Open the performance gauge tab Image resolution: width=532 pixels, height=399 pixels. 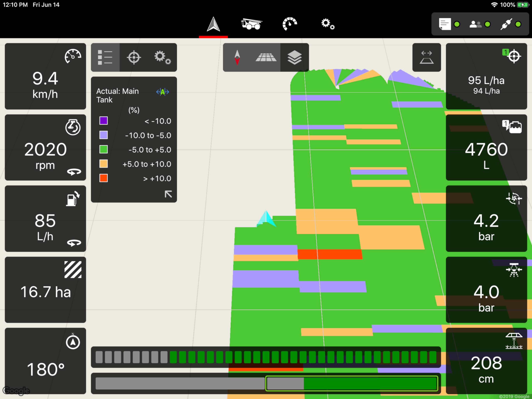(290, 24)
